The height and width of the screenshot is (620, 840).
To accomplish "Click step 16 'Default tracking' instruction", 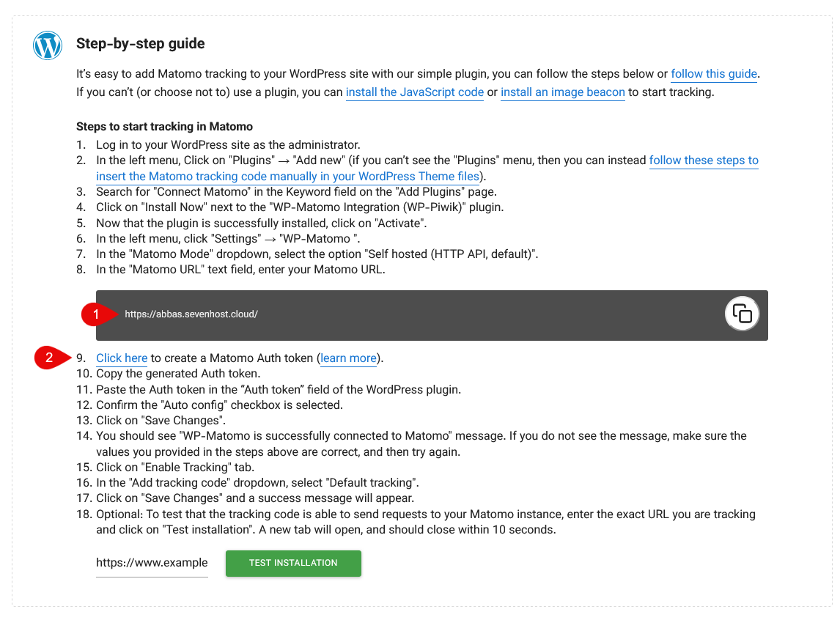I will pyautogui.click(x=258, y=483).
